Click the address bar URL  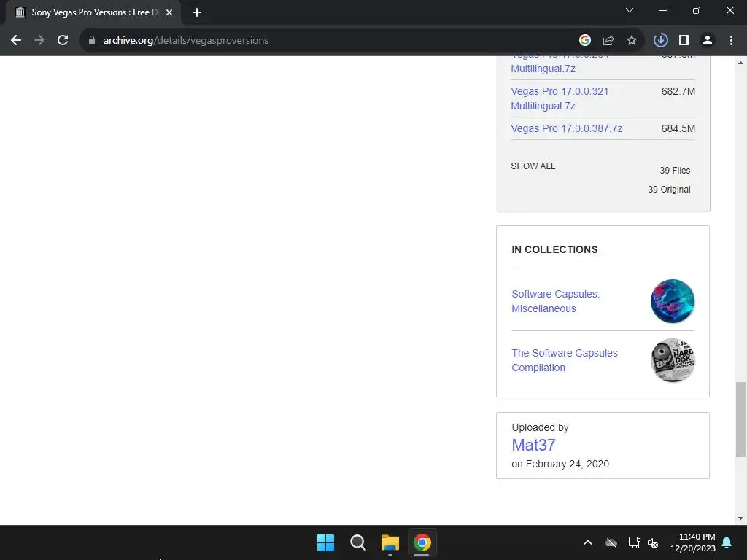coord(186,41)
